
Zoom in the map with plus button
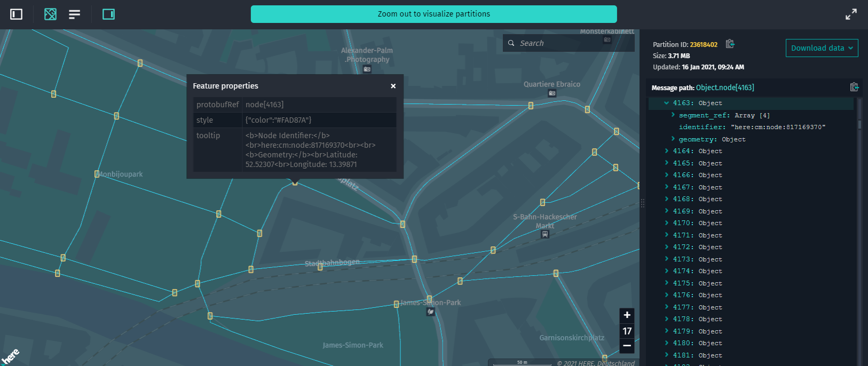point(627,315)
